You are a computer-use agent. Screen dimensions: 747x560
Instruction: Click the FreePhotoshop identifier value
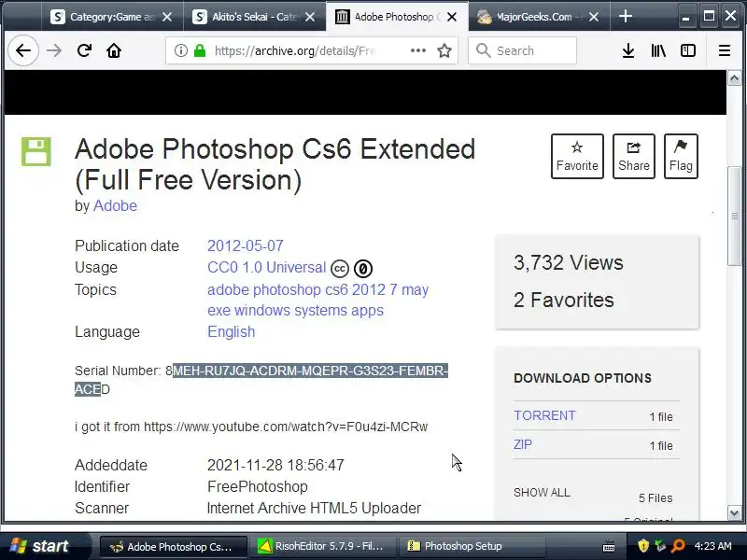point(258,486)
